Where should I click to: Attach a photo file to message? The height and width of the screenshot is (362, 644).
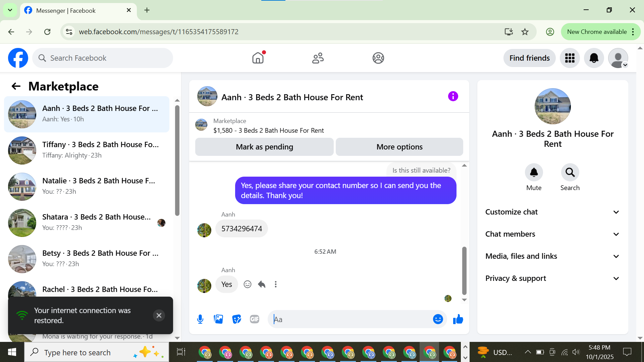(218, 319)
